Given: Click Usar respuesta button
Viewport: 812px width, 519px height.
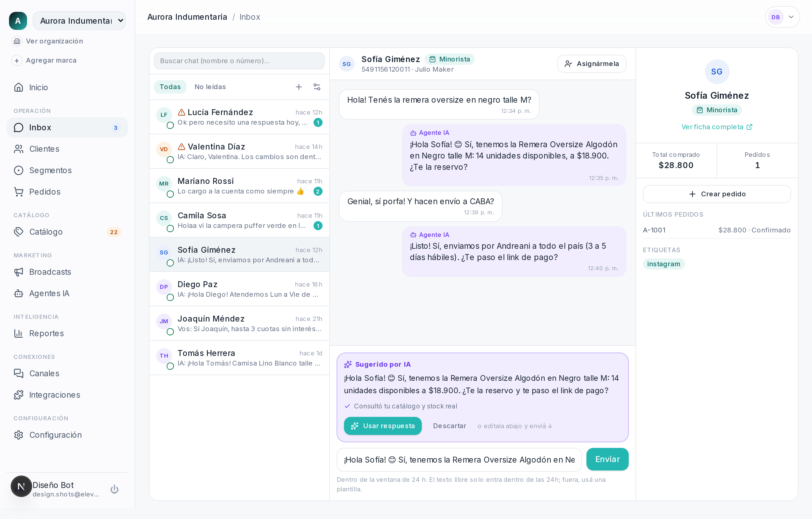Looking at the screenshot, I should click(383, 426).
